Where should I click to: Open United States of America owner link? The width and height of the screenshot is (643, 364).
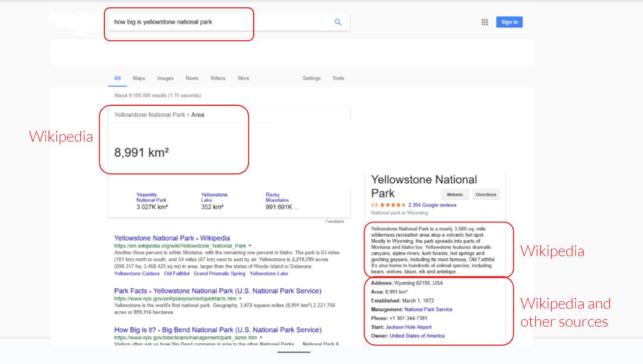(x=417, y=336)
